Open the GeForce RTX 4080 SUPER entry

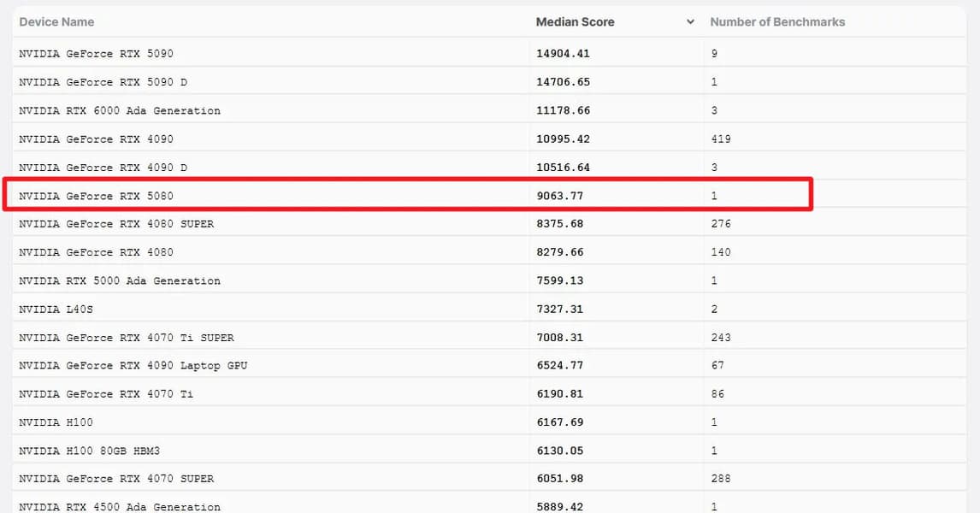tap(116, 224)
